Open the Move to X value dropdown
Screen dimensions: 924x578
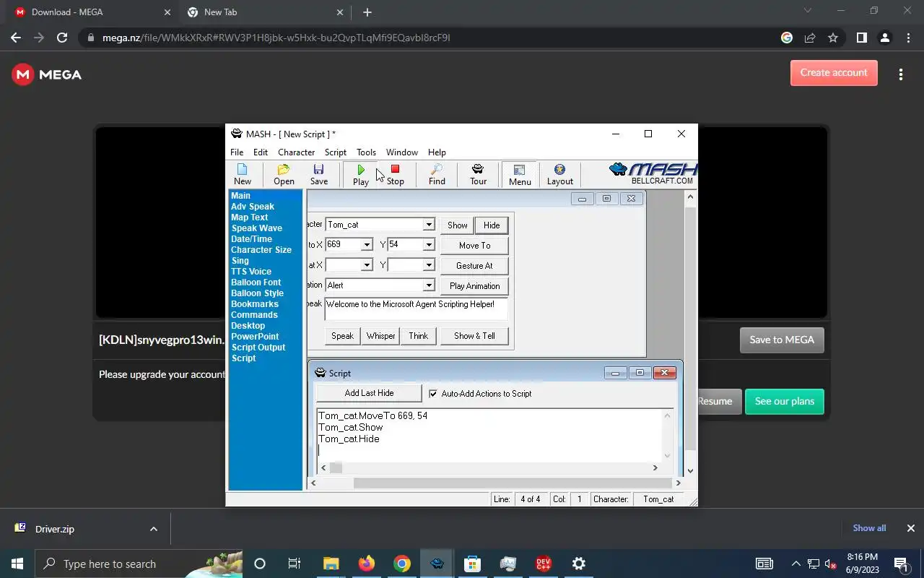point(367,245)
